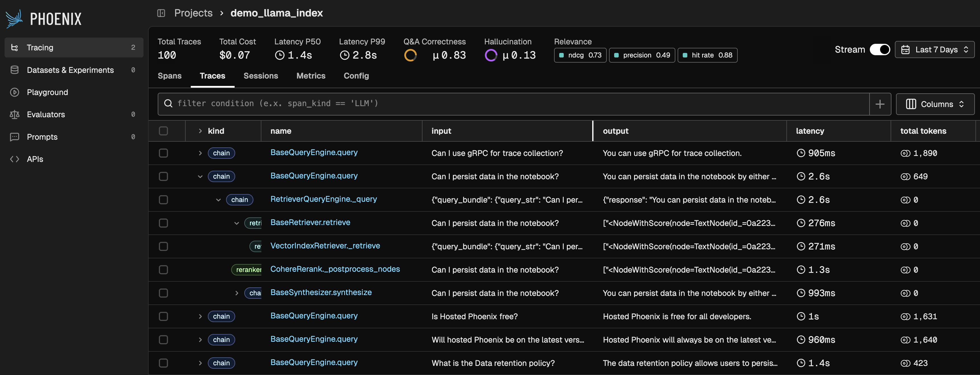Click the Q&A Correctness progress ring
This screenshot has height=375, width=980.
pyautogui.click(x=411, y=55)
